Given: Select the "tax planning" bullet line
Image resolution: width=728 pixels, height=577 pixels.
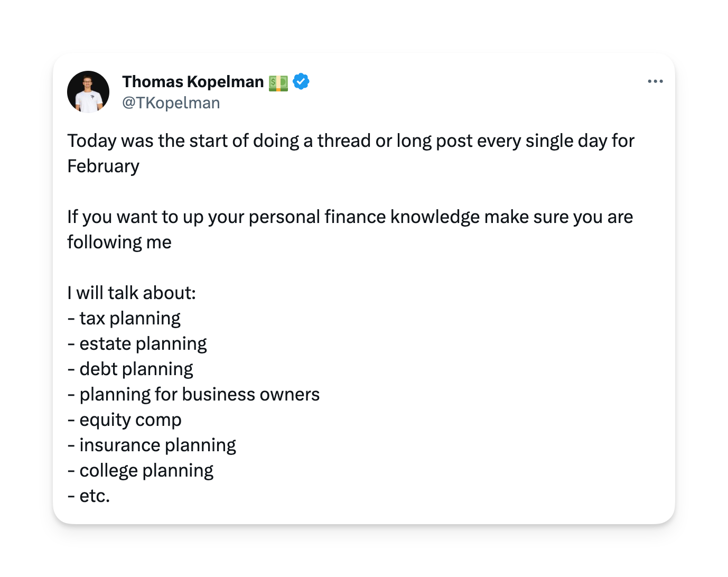Looking at the screenshot, I should pyautogui.click(x=124, y=319).
